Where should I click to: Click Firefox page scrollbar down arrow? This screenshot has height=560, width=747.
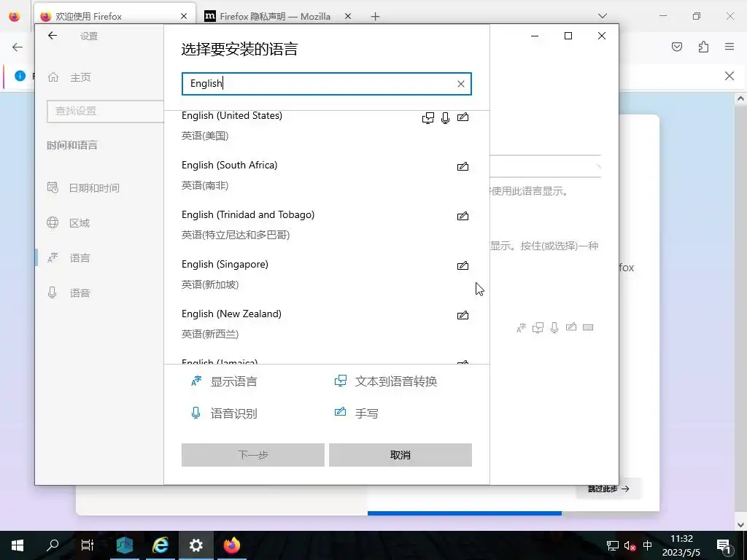pos(740,525)
